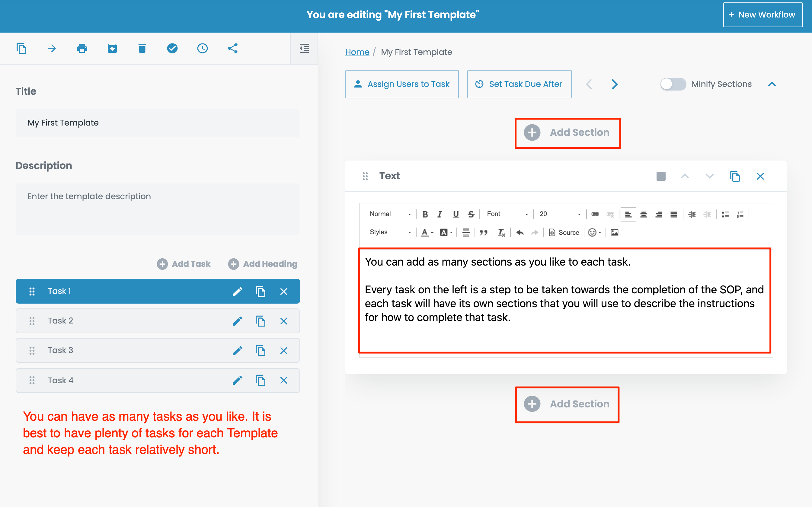Click the Source editor icon
The image size is (812, 507).
tap(563, 232)
